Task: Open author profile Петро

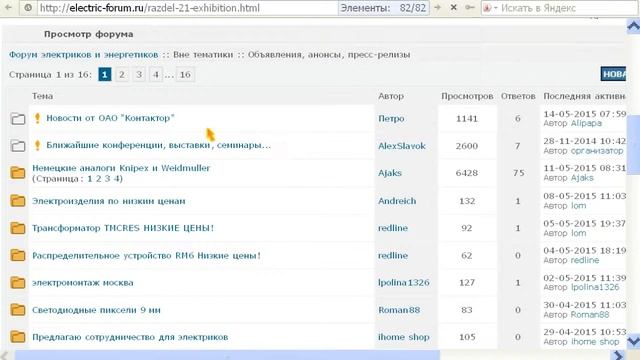Action: click(391, 118)
